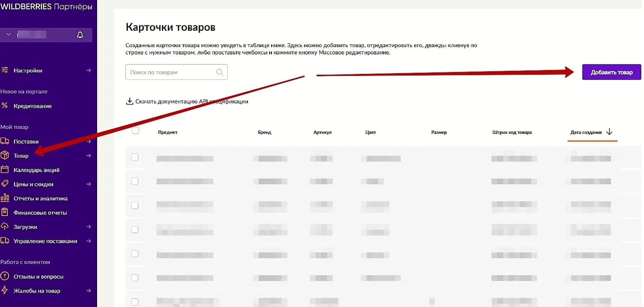
Task: Click the download icon for API documentation
Action: [130, 101]
